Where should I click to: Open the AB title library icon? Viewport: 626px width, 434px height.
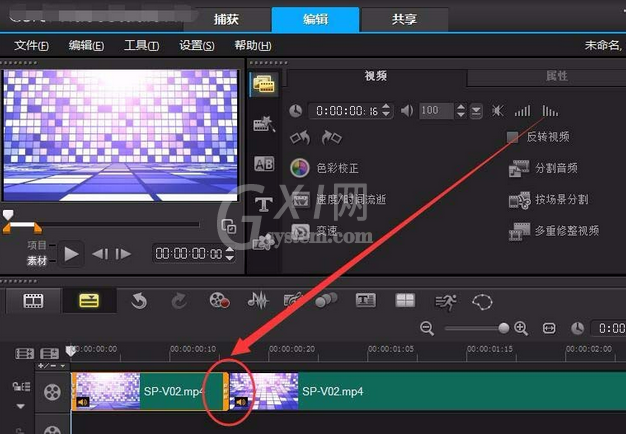click(264, 164)
